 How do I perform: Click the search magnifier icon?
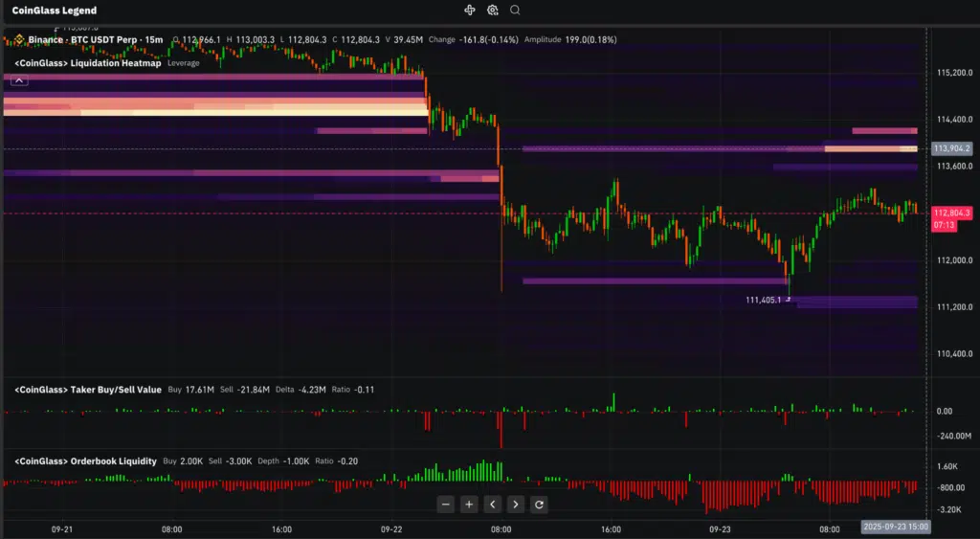pos(515,11)
